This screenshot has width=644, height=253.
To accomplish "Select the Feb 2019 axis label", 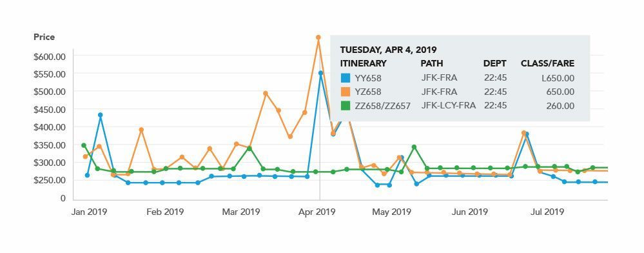I will (165, 212).
